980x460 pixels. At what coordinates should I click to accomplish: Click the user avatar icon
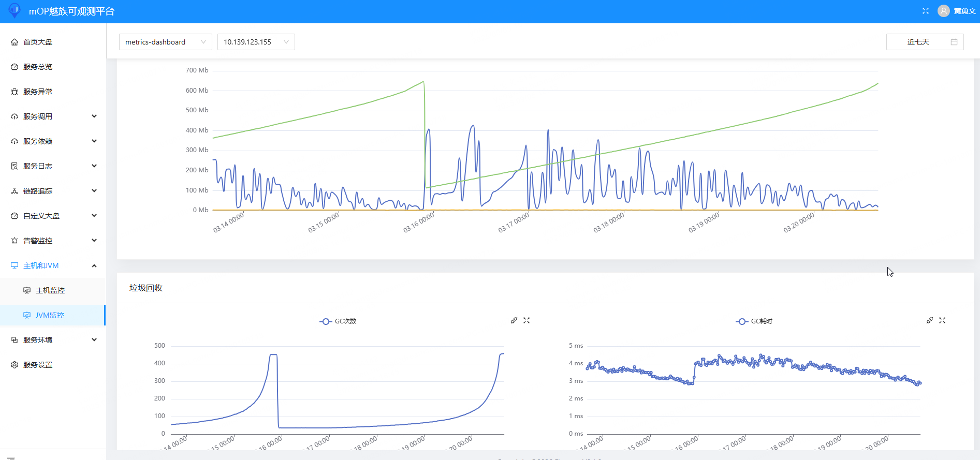[x=944, y=11]
